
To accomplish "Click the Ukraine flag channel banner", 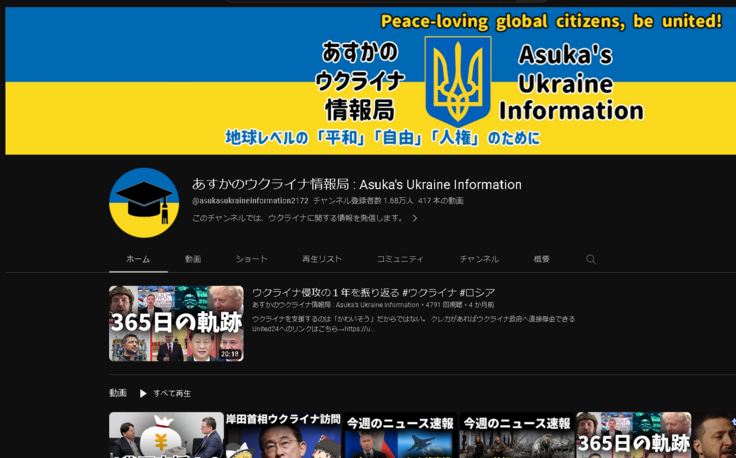I will pos(370,81).
